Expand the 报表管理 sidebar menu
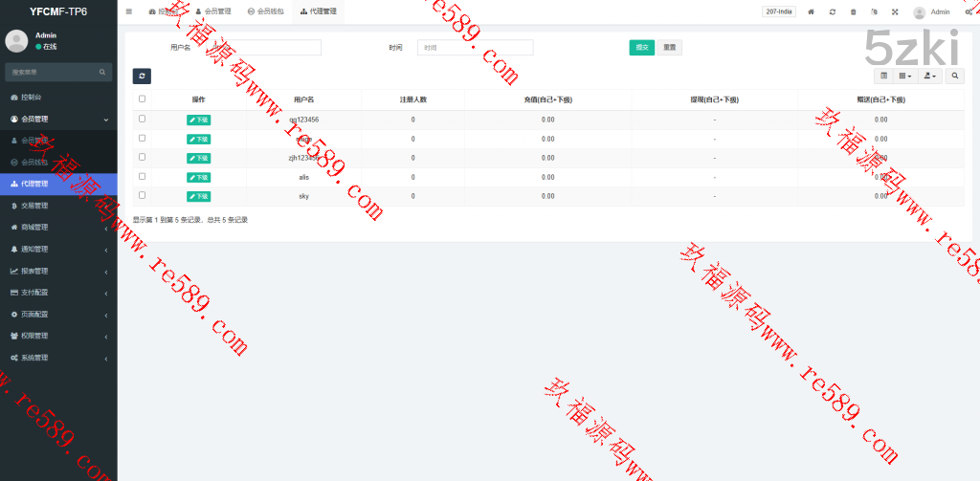 58,272
